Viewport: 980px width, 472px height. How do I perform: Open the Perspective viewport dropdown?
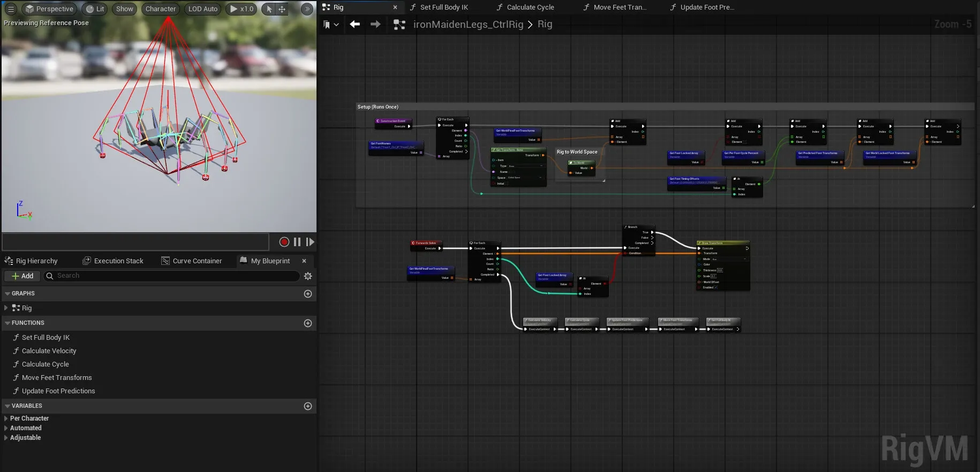point(49,9)
